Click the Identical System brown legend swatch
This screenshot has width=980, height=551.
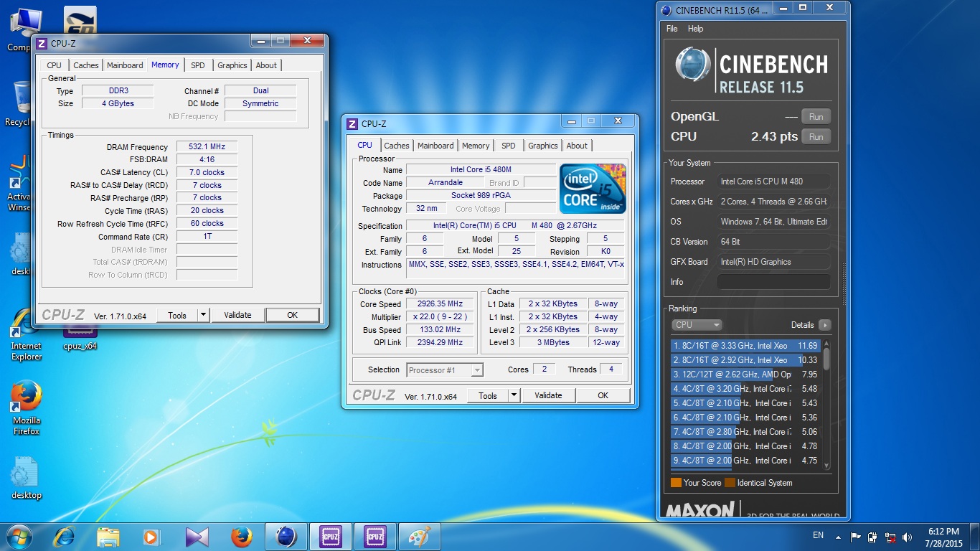click(x=730, y=483)
